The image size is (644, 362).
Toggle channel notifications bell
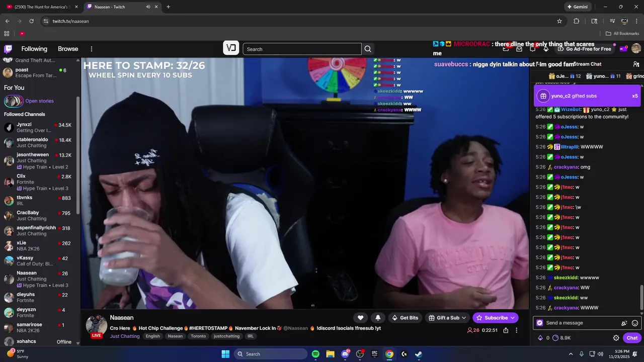click(x=378, y=318)
